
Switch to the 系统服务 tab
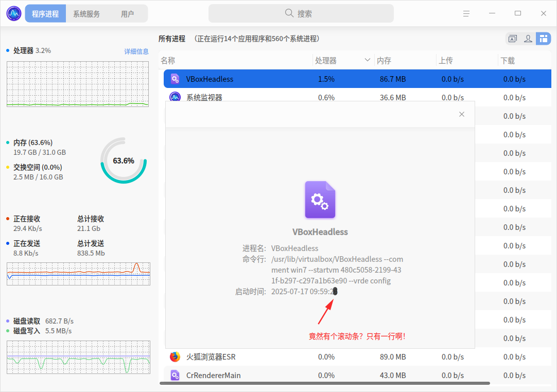[86, 13]
